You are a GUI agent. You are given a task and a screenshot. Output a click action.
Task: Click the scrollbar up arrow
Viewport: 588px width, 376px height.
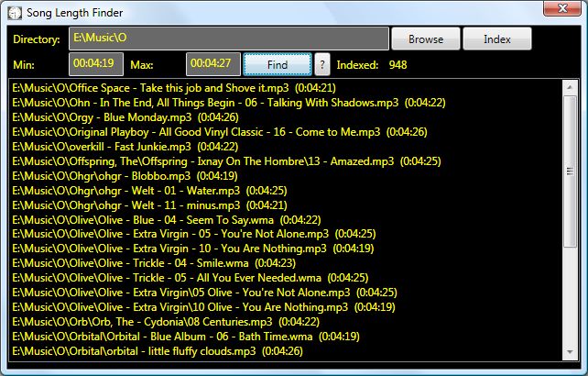(x=570, y=87)
